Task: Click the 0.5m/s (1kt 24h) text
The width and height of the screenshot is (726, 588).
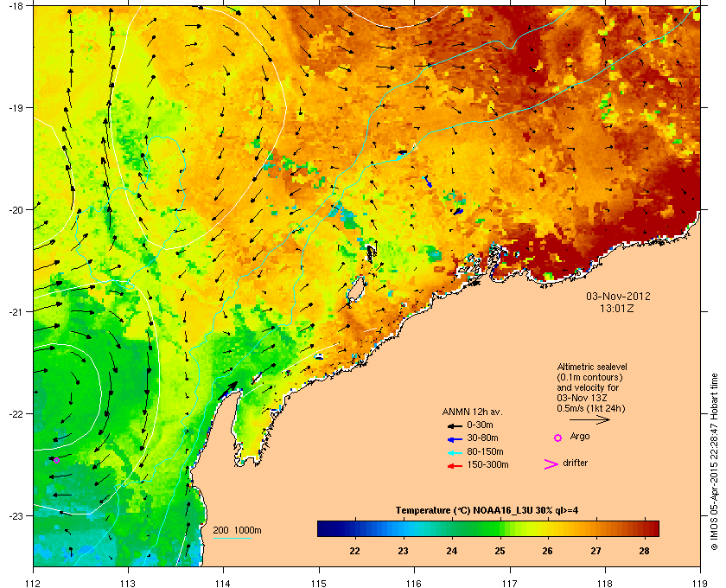Action: [591, 409]
